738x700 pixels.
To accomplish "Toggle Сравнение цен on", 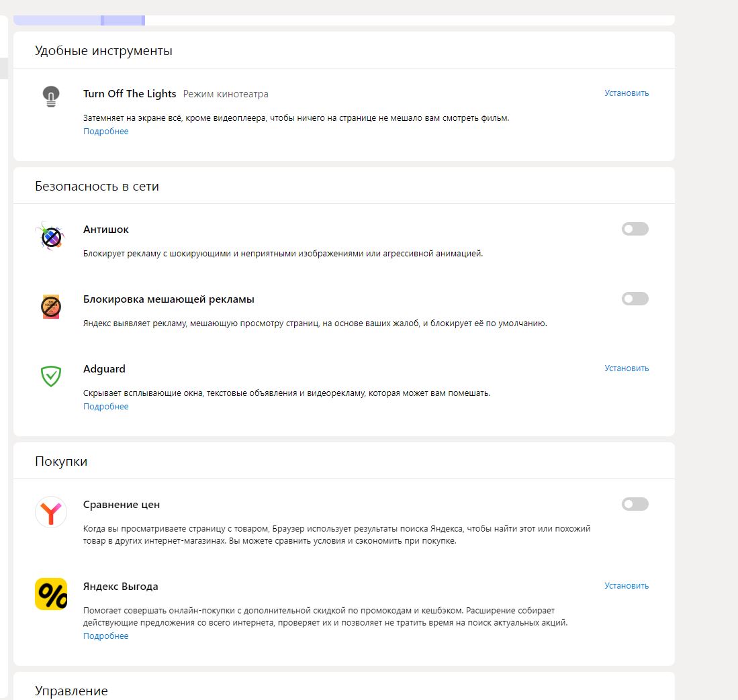I will pyautogui.click(x=635, y=505).
